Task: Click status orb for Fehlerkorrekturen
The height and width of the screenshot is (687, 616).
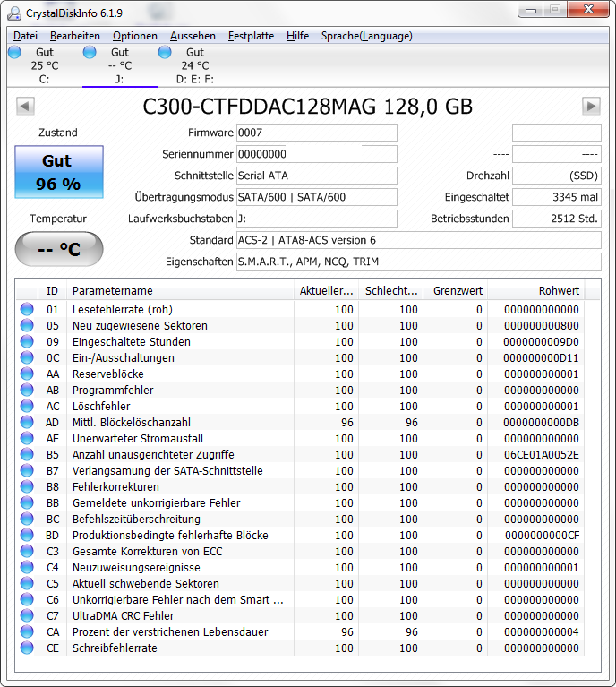Action: 27,486
